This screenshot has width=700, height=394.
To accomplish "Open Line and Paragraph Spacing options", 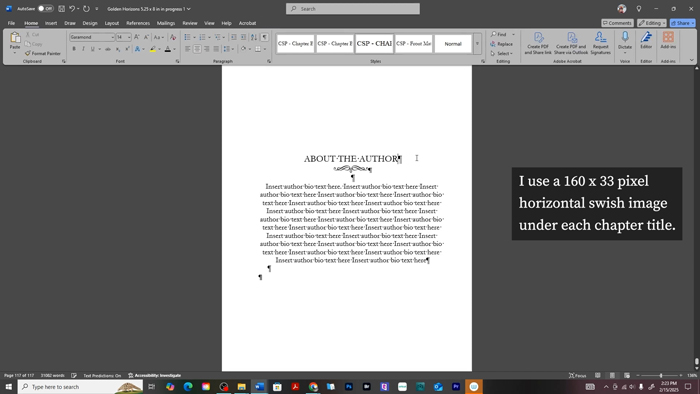I will tap(228, 49).
